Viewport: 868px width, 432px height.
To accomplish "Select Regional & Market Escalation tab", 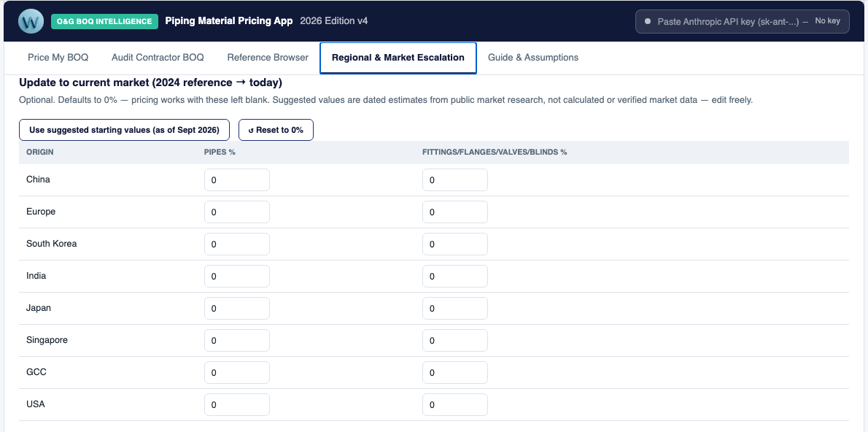I will [398, 58].
